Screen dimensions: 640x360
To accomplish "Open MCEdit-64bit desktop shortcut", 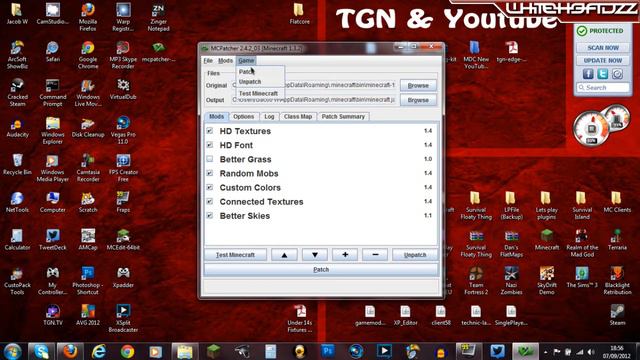I will 123,240.
